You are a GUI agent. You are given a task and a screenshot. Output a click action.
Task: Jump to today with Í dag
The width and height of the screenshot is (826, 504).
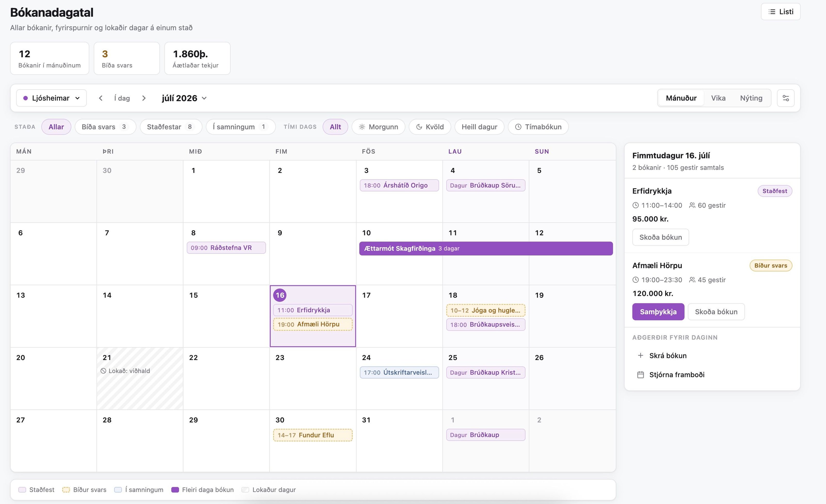122,98
